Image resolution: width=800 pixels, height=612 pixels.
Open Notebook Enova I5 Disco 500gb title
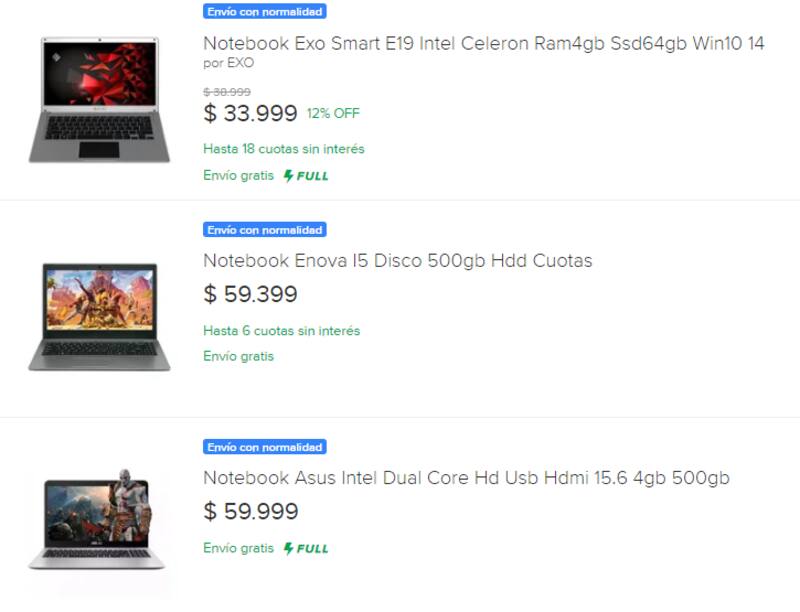coord(397,261)
